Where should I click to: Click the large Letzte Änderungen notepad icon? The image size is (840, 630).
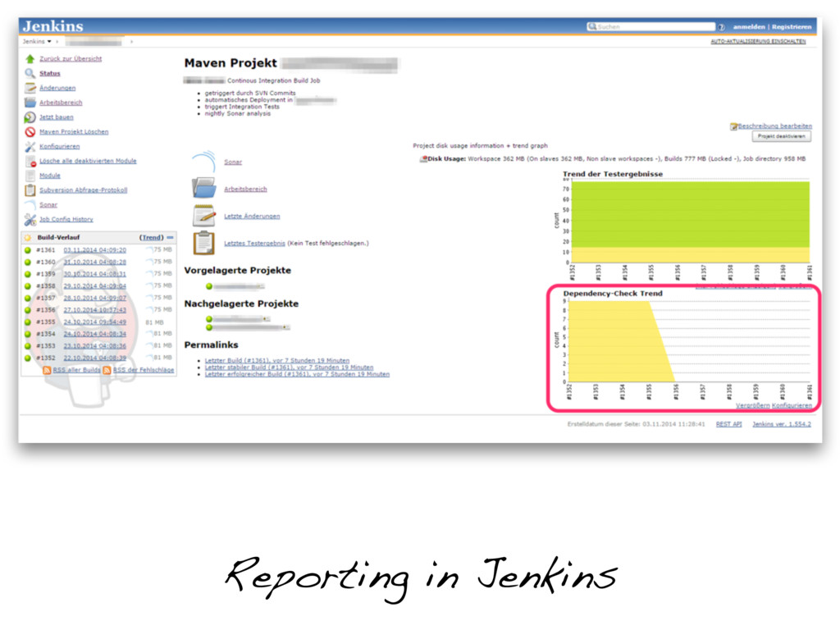(204, 216)
